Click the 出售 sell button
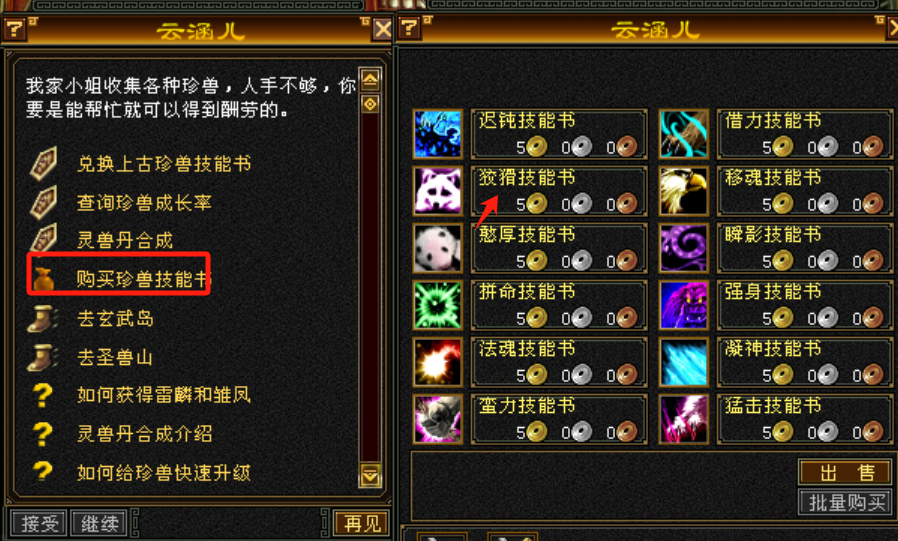The width and height of the screenshot is (898, 541). coord(845,472)
